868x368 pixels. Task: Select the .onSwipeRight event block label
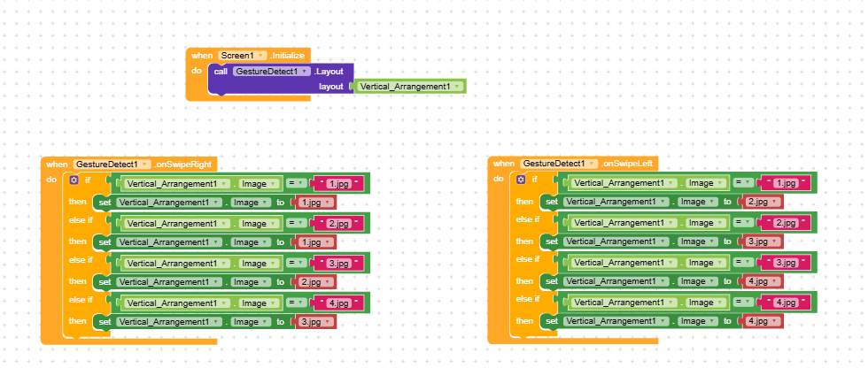[x=182, y=165]
